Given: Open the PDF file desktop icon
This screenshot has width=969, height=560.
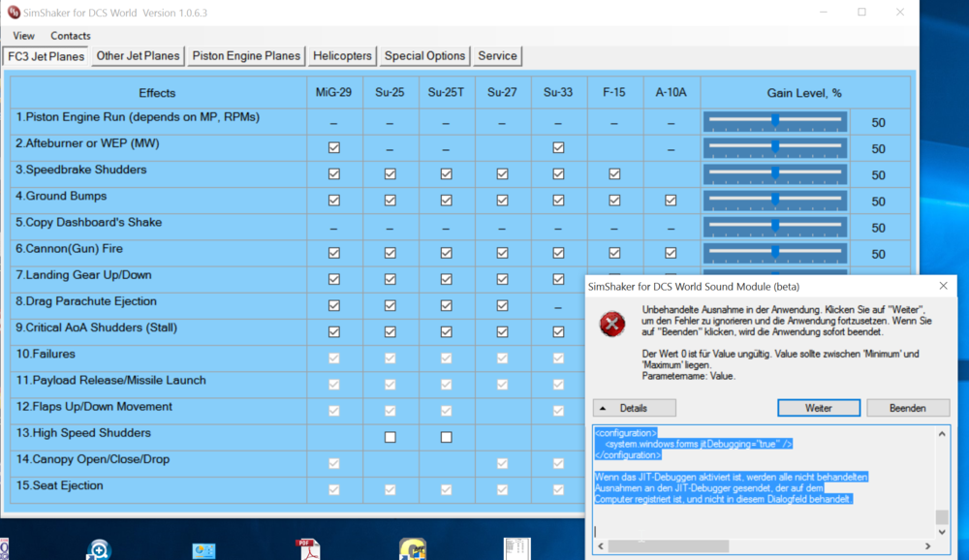Looking at the screenshot, I should coord(308,549).
